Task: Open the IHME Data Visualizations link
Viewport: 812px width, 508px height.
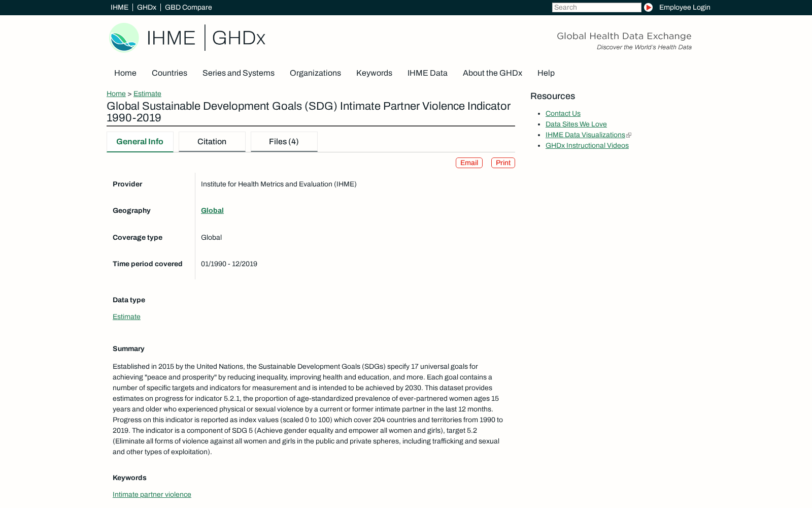Action: [585, 135]
